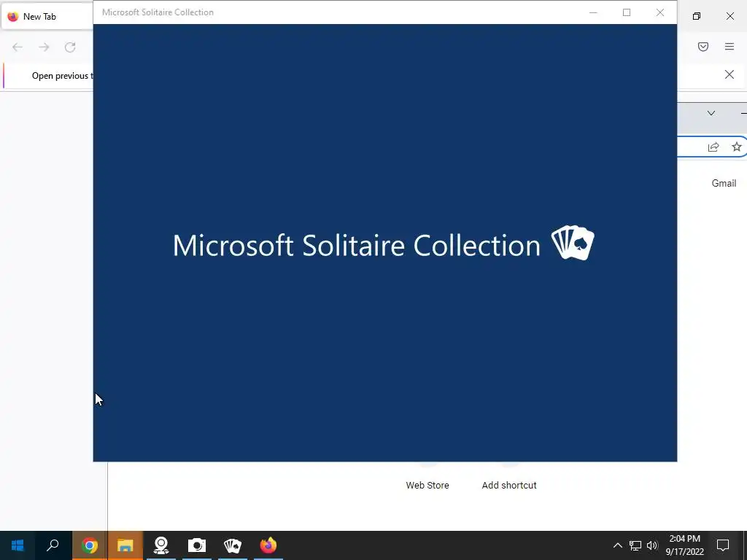Switch to Chrome from the taskbar
747x560 pixels.
pyautogui.click(x=90, y=545)
